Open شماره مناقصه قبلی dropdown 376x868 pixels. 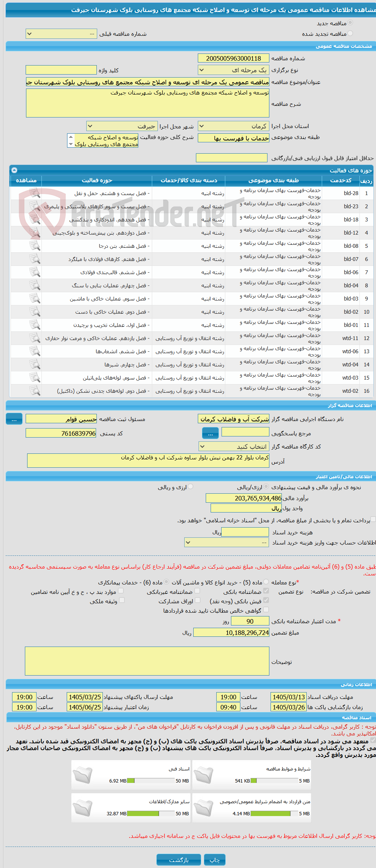pyautogui.click(x=61, y=34)
